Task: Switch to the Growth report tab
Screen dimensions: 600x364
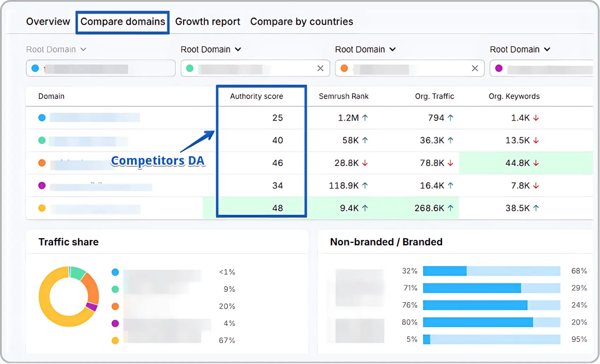Action: pyautogui.click(x=208, y=22)
